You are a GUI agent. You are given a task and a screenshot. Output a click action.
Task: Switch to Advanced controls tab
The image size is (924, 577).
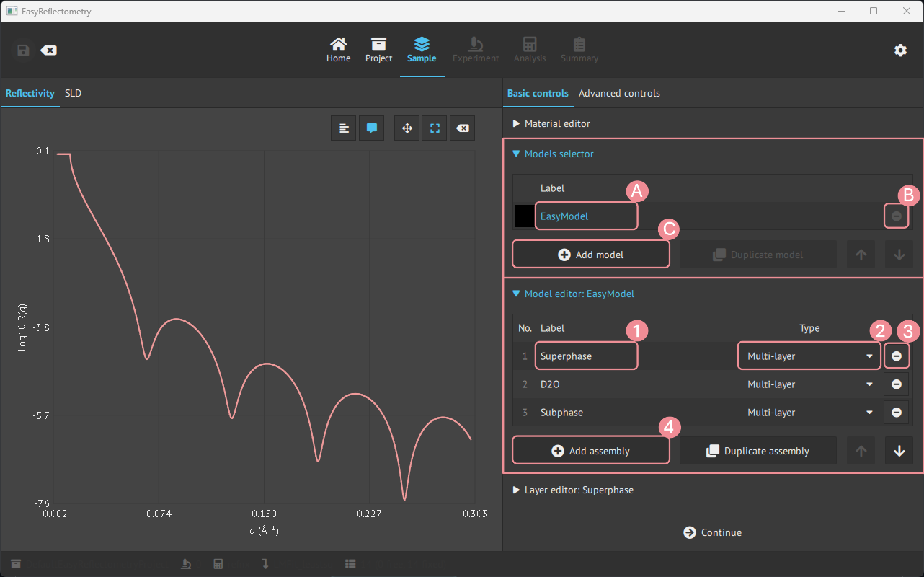pos(619,93)
